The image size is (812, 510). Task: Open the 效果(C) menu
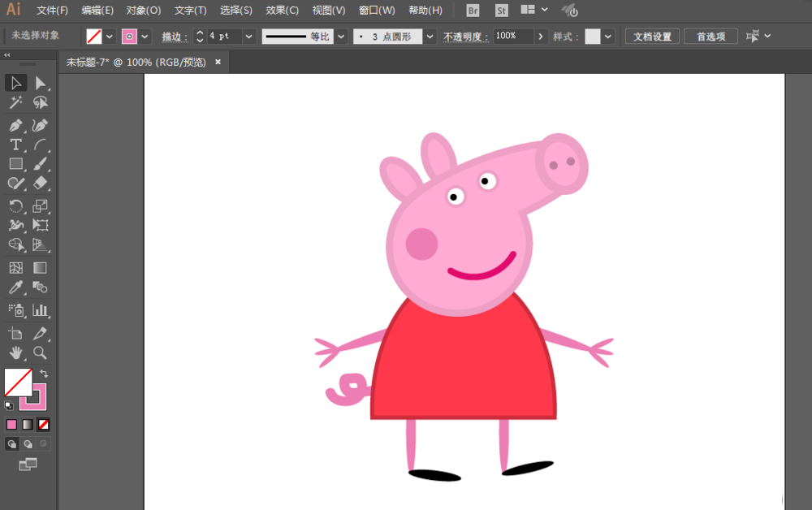[x=282, y=11]
